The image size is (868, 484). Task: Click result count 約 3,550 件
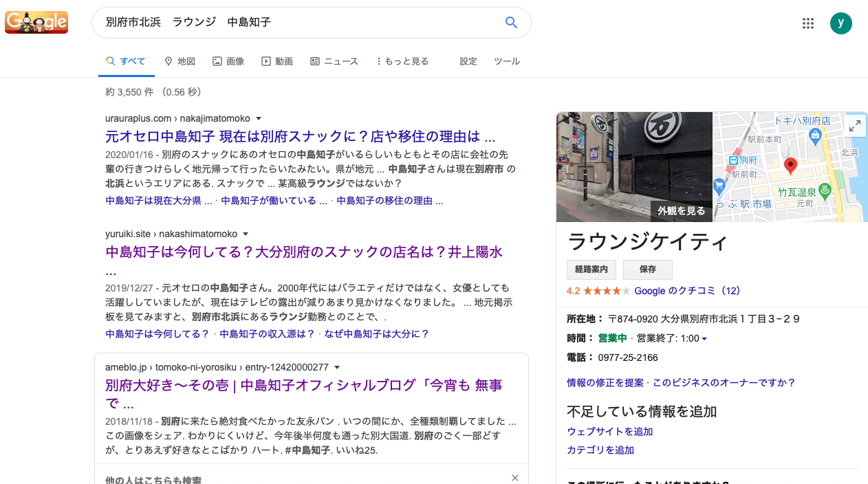coord(129,92)
